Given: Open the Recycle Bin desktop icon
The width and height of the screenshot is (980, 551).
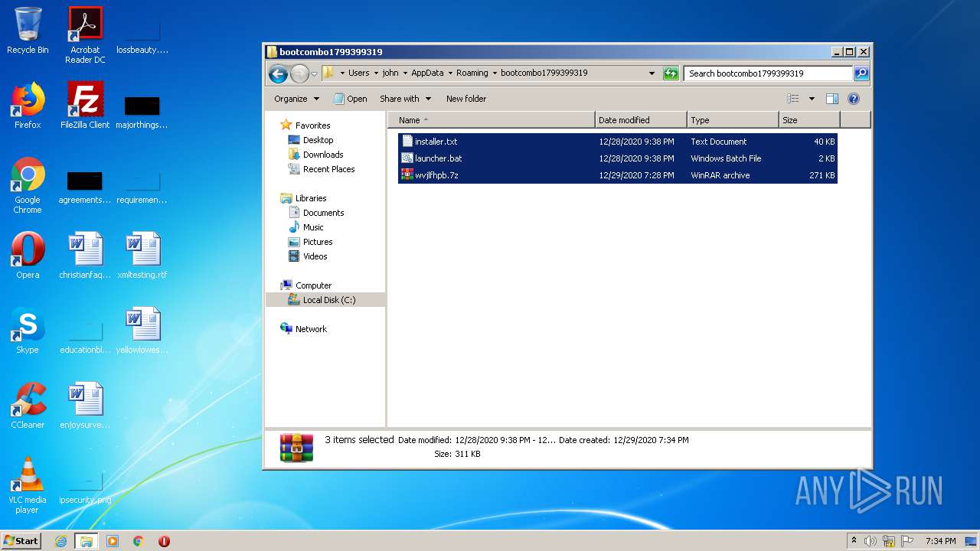Looking at the screenshot, I should click(28, 31).
